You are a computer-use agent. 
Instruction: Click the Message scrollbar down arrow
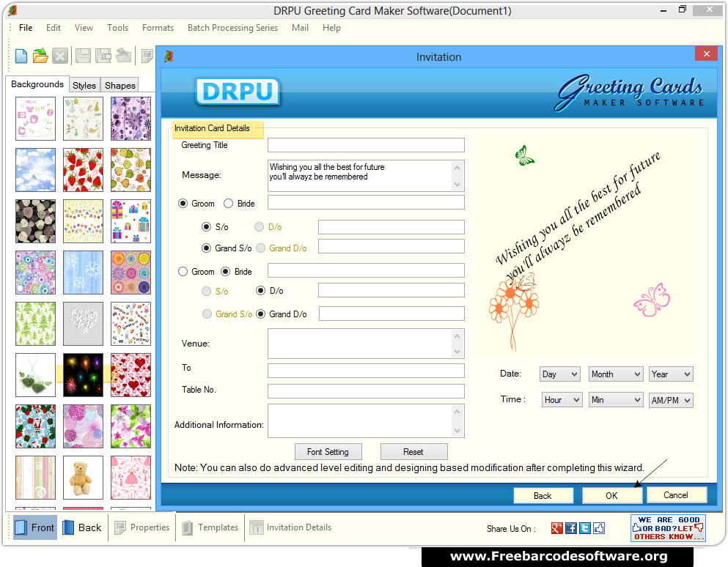pyautogui.click(x=457, y=185)
